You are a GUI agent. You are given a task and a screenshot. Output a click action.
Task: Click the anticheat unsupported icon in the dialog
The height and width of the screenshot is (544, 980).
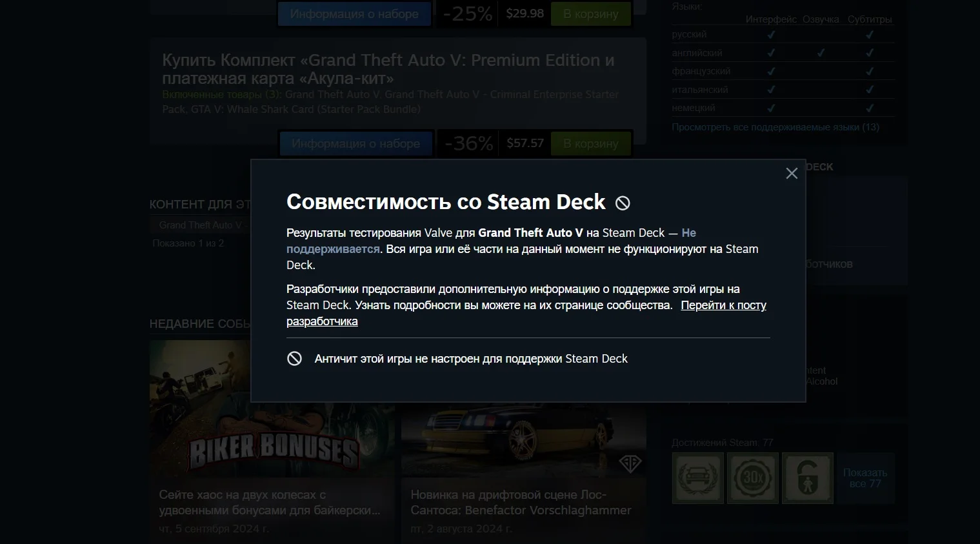[x=294, y=359]
